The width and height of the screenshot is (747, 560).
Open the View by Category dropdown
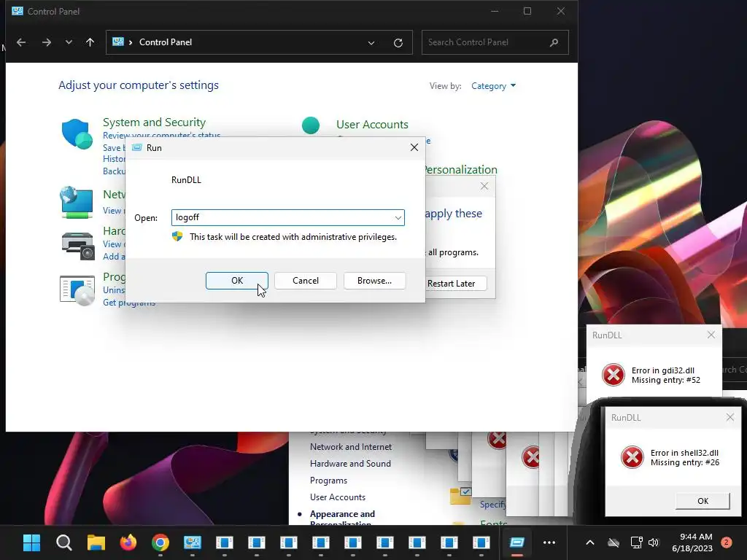pos(493,86)
